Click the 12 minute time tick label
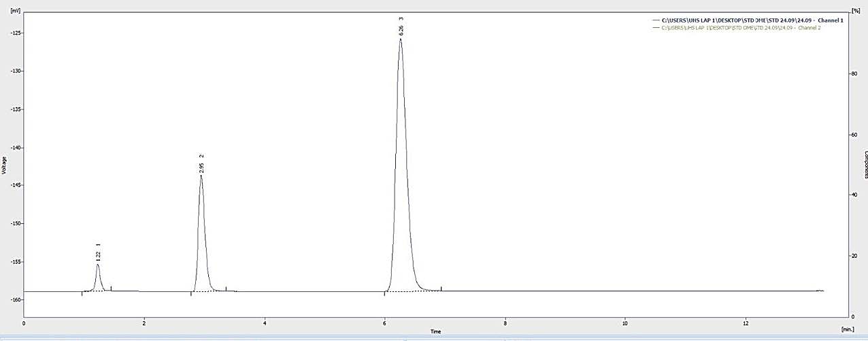Screen dimensions: 868x341 click(746, 323)
